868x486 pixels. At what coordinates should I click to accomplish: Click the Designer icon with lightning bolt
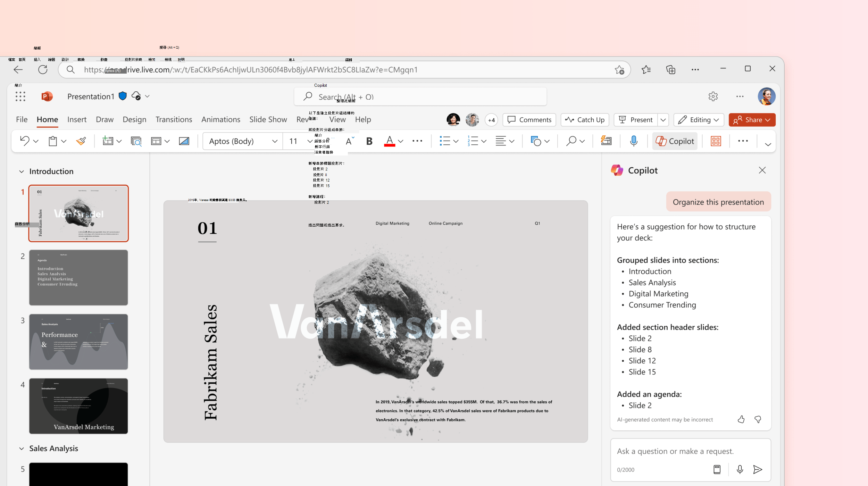point(606,141)
